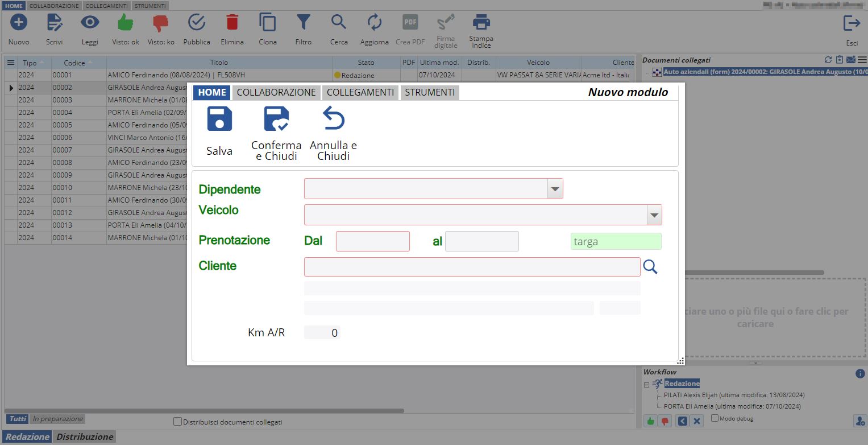Click the Salva floppy disk icon
This screenshot has height=445, width=868.
[219, 120]
